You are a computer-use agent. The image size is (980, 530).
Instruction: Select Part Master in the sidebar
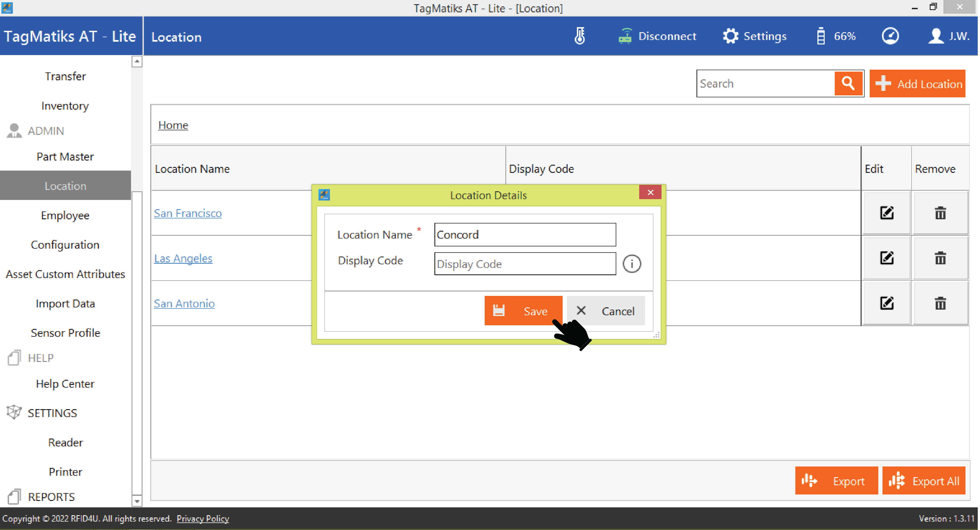coord(65,157)
